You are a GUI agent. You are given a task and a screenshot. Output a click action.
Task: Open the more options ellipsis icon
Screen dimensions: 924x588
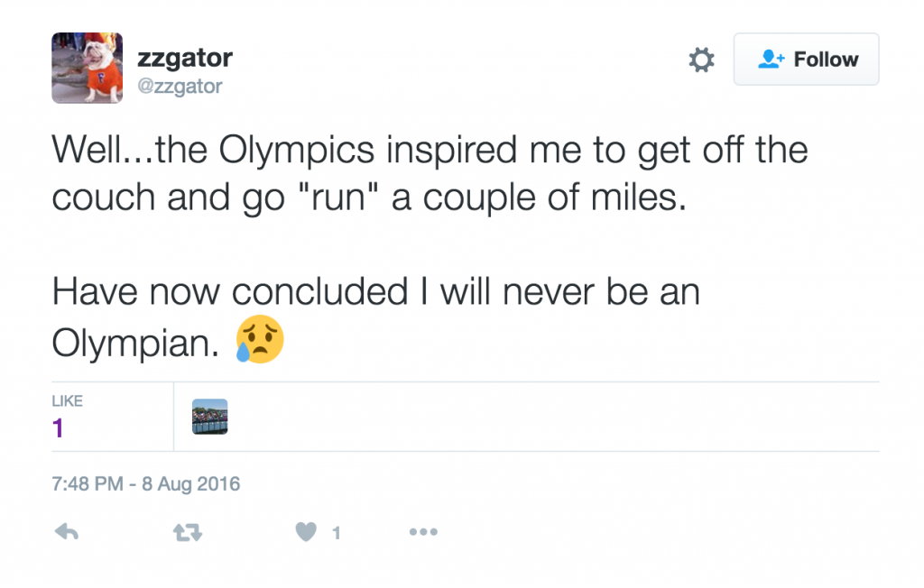point(423,532)
